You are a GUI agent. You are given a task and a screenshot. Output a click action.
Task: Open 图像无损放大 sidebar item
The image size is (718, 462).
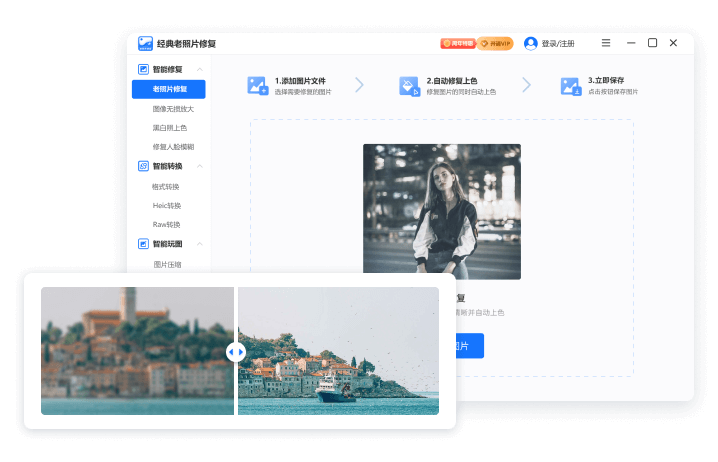tap(172, 108)
